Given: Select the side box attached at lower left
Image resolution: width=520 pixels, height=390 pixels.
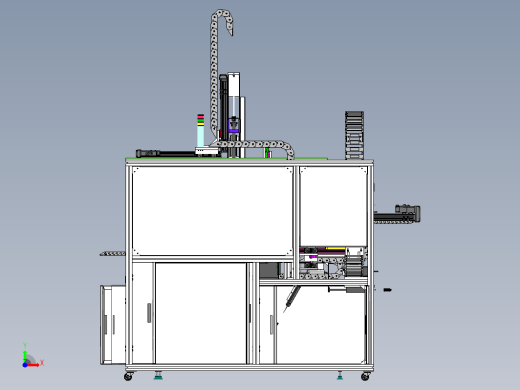Looking at the screenshot, I should [113, 325].
